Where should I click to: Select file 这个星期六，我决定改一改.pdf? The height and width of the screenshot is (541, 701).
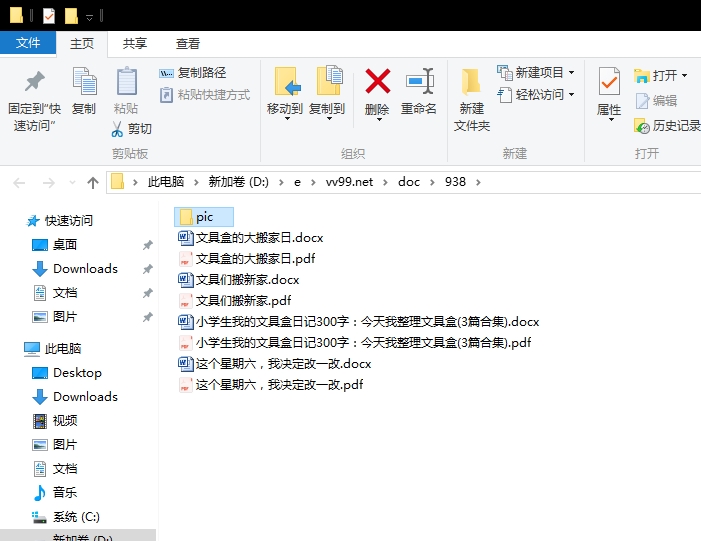(270, 385)
